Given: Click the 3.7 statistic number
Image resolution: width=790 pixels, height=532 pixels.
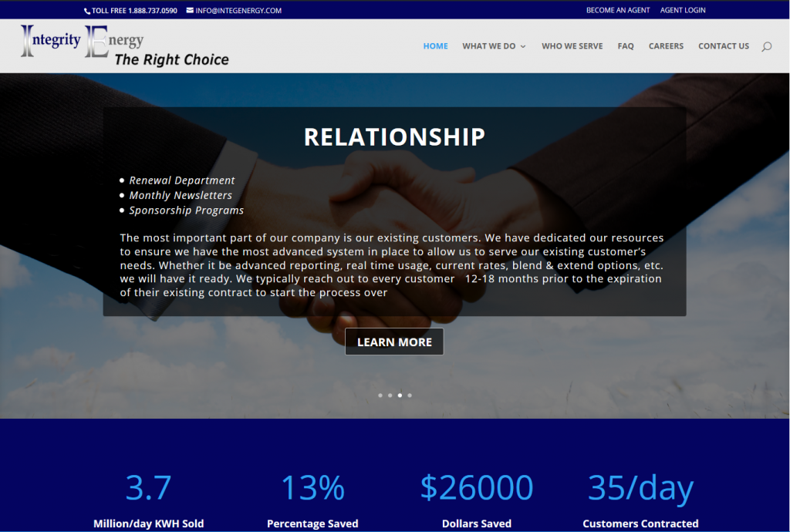Looking at the screenshot, I should (148, 487).
